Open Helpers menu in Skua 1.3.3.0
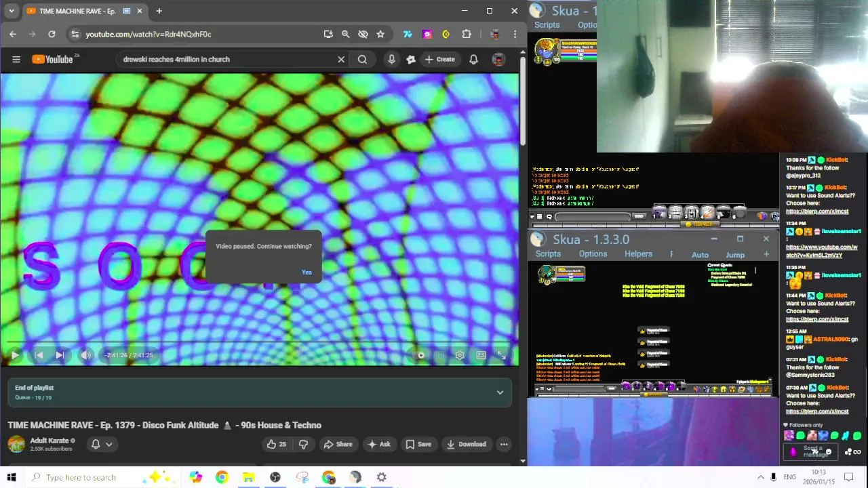 pos(638,253)
